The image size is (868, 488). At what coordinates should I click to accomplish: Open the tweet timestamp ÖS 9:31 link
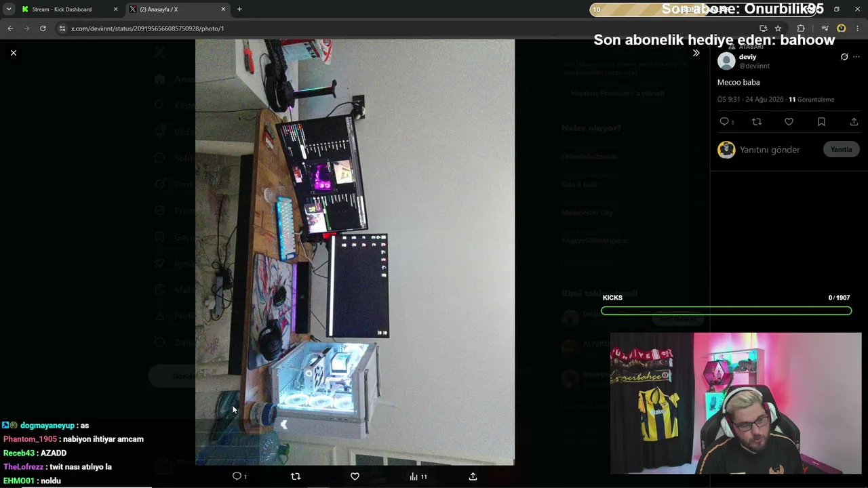750,100
